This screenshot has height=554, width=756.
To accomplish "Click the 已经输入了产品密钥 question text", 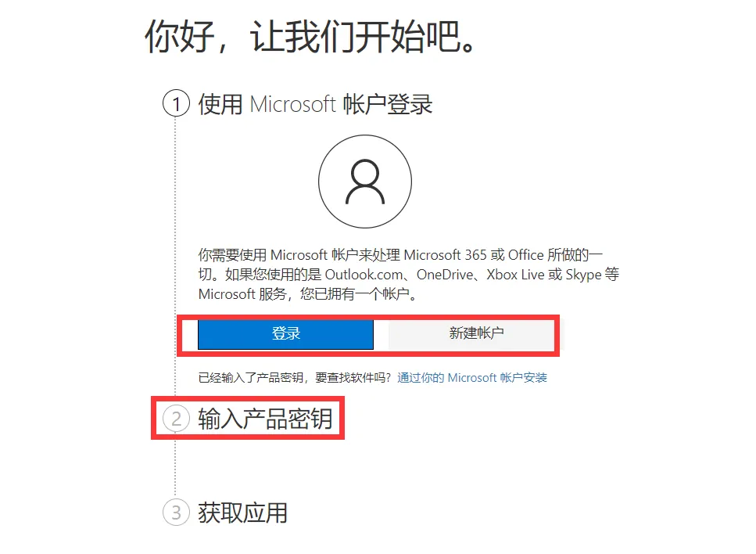I will pos(295,378).
